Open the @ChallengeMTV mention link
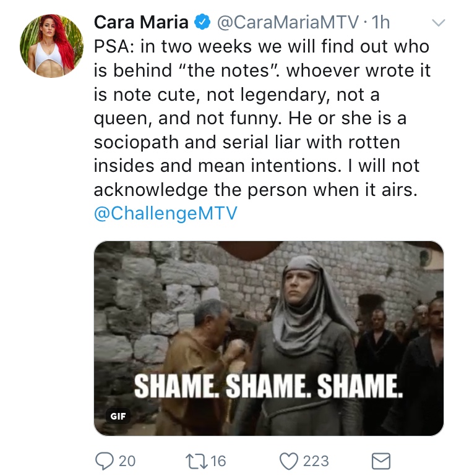 pos(166,213)
